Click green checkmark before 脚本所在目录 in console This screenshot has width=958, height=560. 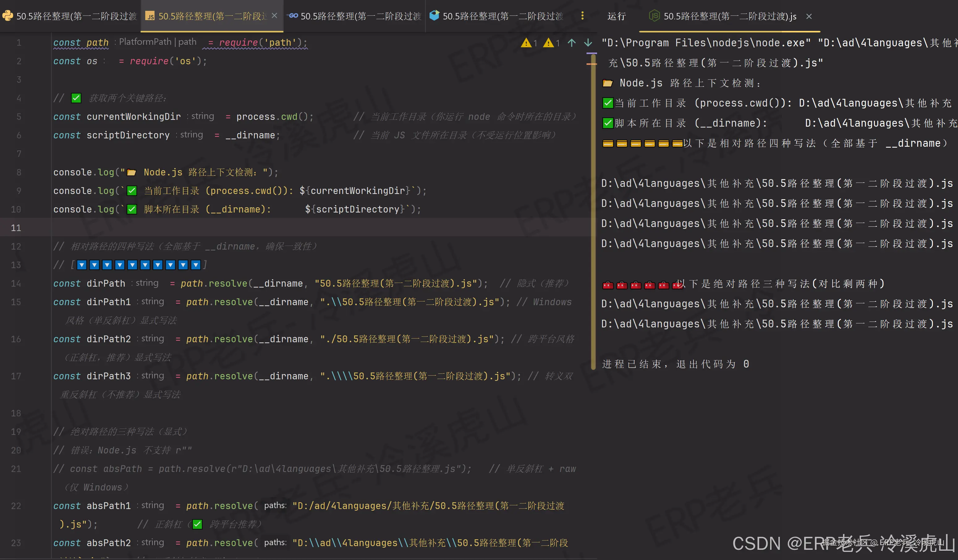coord(608,123)
